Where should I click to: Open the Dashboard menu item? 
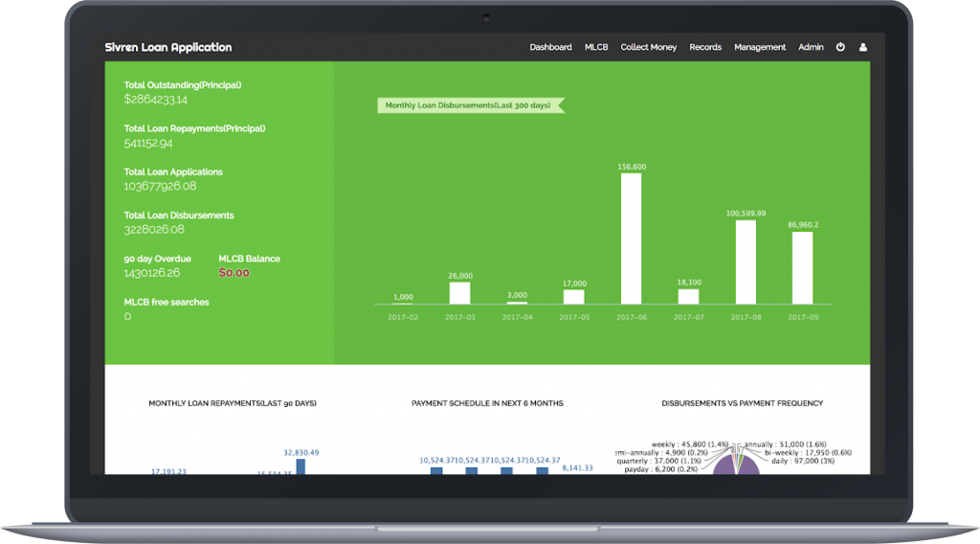click(x=550, y=47)
